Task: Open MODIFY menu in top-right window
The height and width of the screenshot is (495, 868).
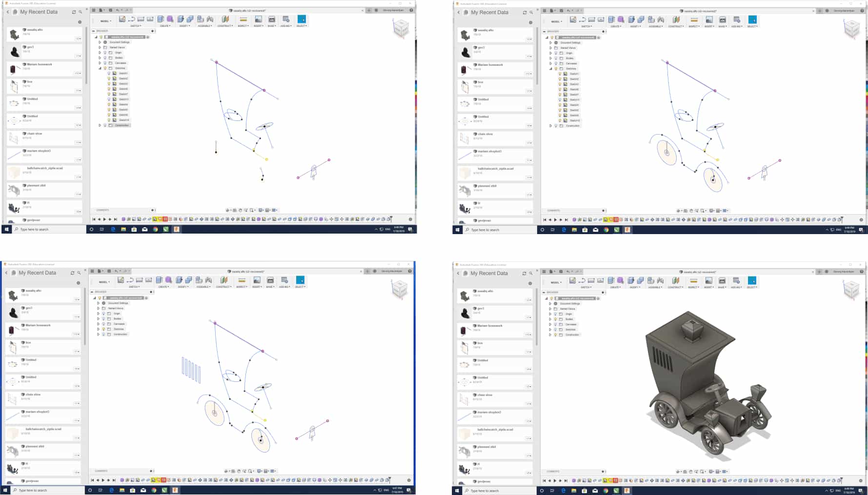Action: click(x=635, y=26)
